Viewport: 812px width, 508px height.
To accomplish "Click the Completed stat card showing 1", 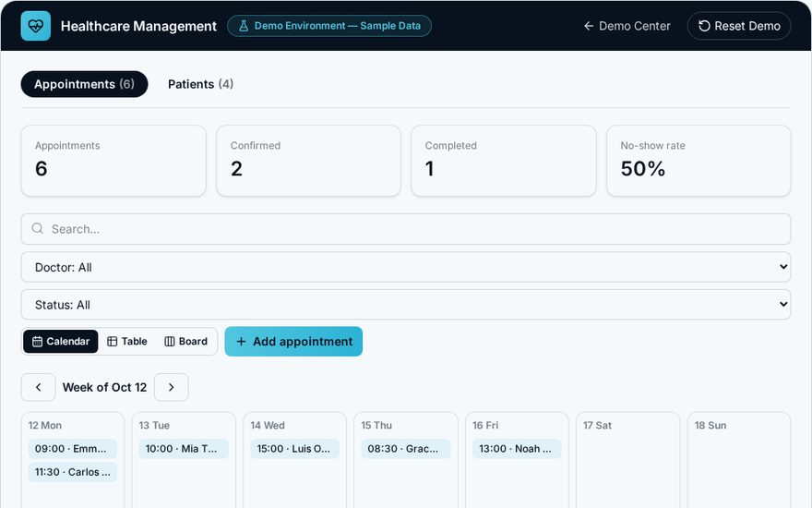I will [x=504, y=161].
